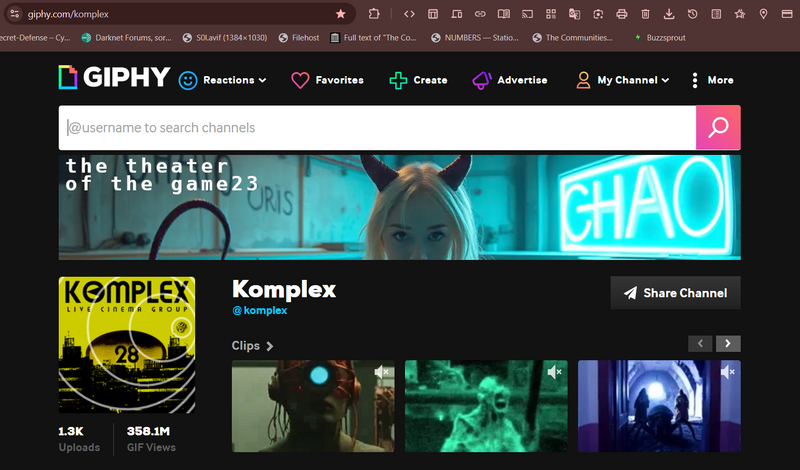
Task: Click the trash bin toolbar icon
Action: pos(645,14)
